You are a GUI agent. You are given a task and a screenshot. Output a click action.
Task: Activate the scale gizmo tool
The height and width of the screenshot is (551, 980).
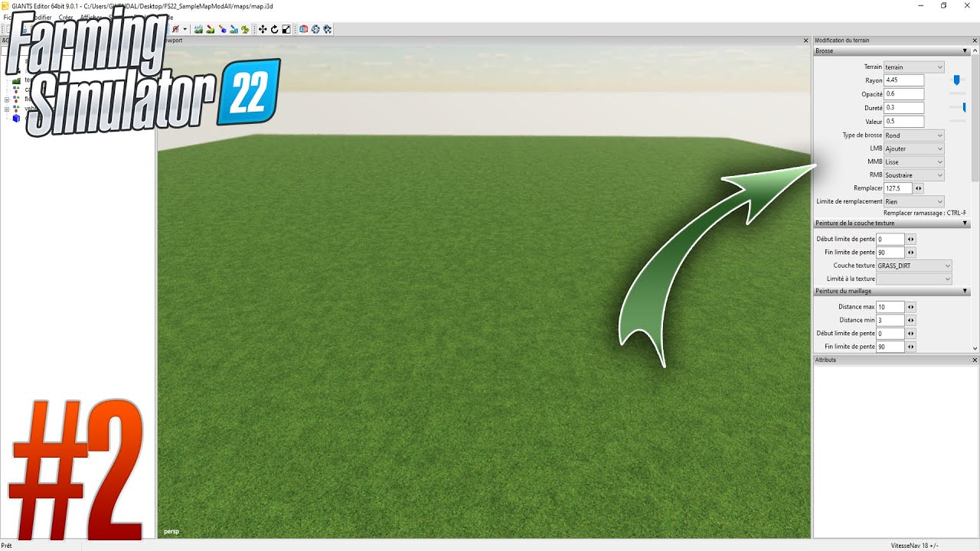pyautogui.click(x=286, y=29)
